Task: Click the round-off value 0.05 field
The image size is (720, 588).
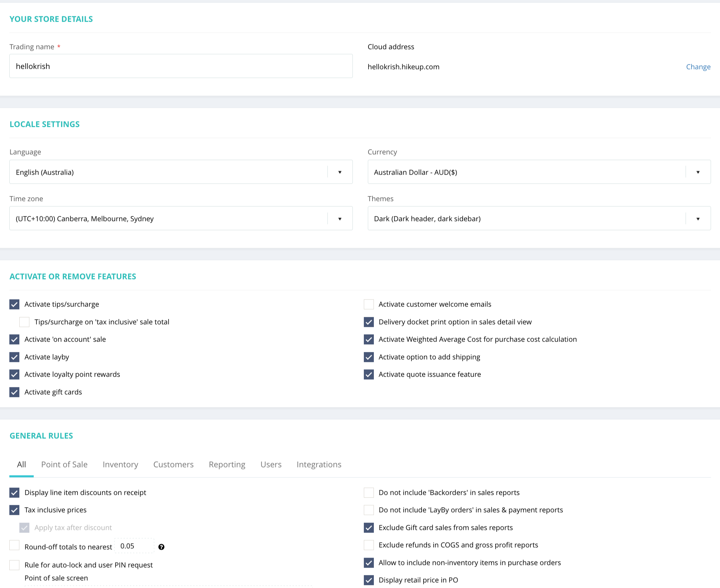Action: [x=134, y=546]
